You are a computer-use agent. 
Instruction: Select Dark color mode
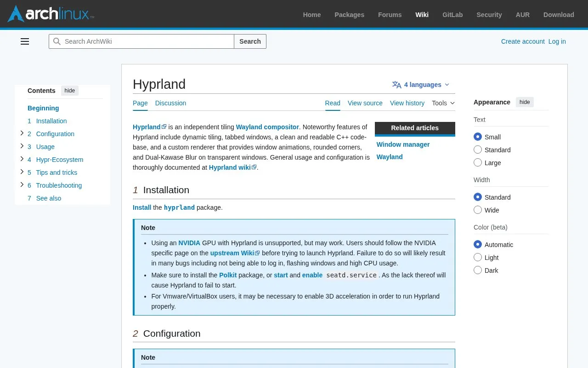[478, 270]
